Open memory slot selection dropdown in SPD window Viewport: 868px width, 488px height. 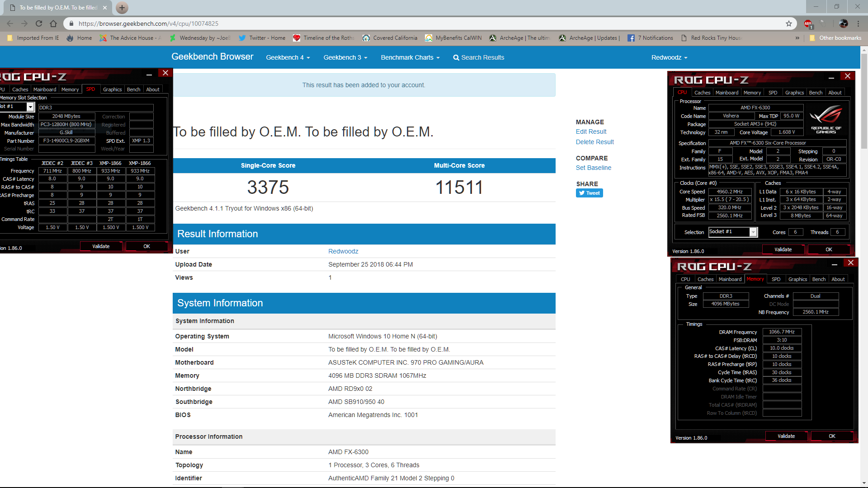(x=30, y=107)
